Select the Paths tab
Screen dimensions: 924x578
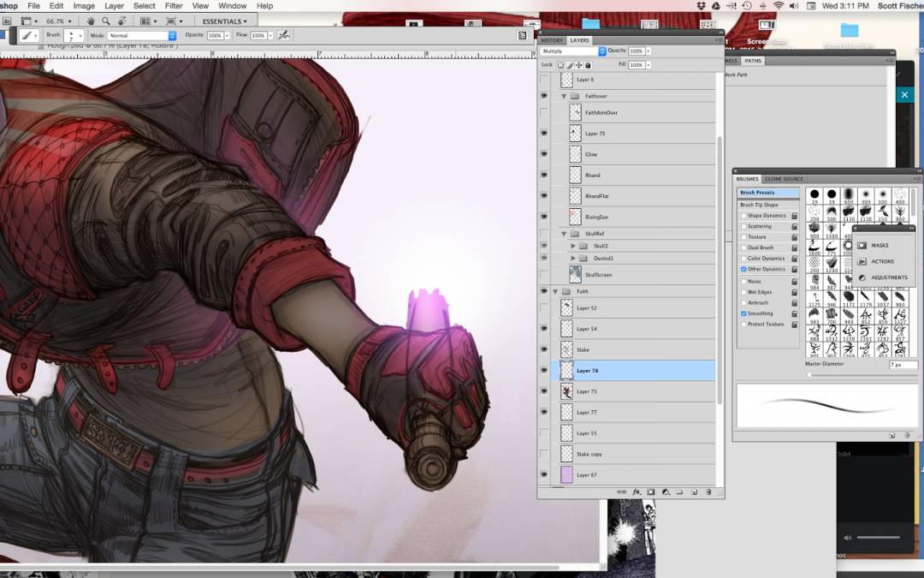[x=753, y=61]
